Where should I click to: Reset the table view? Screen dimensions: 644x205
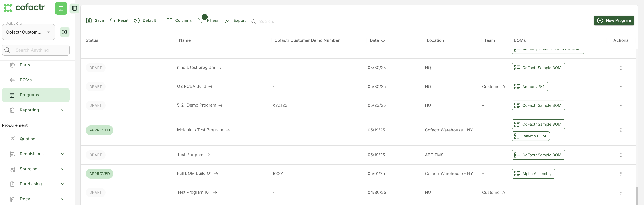pyautogui.click(x=119, y=20)
